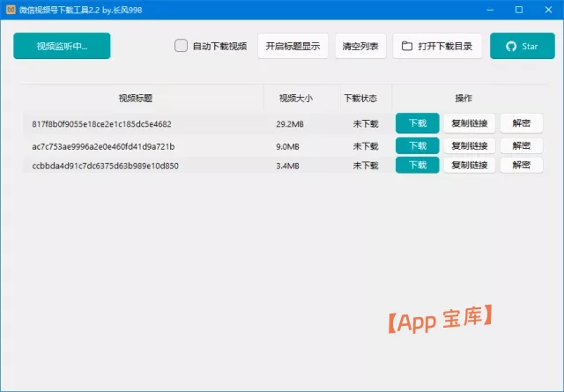
Task: Click the 视频大小 column header
Action: [x=296, y=98]
